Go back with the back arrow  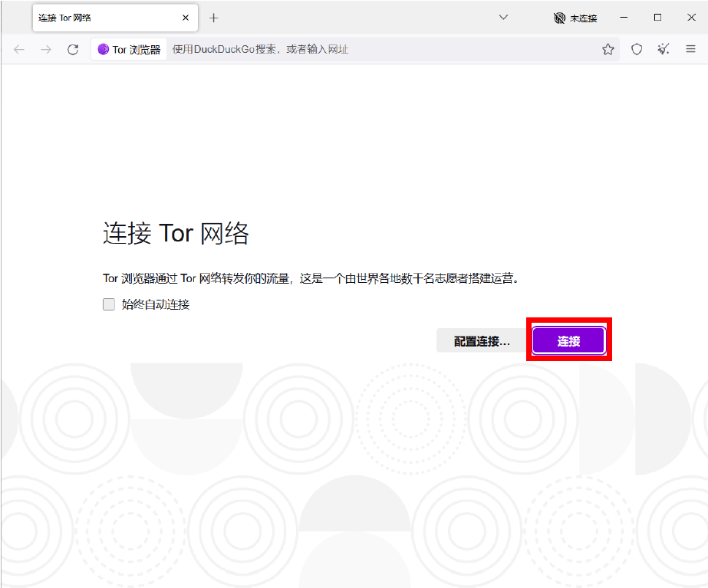pyautogui.click(x=19, y=49)
